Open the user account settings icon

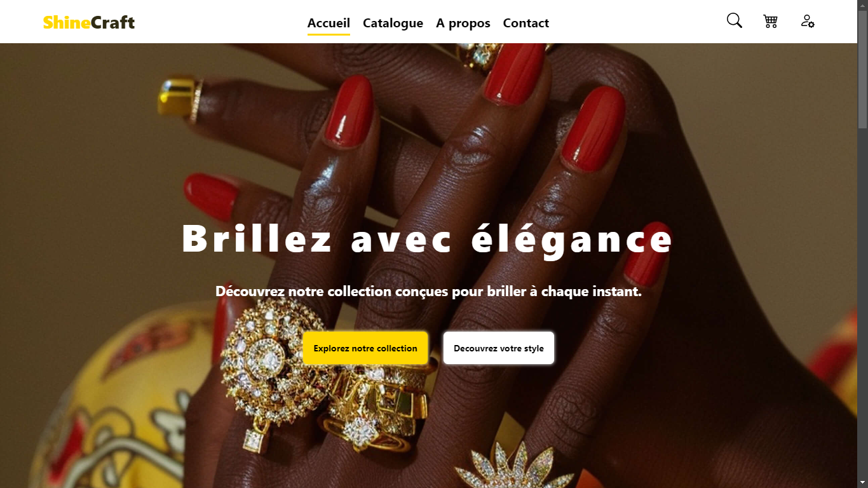(808, 21)
